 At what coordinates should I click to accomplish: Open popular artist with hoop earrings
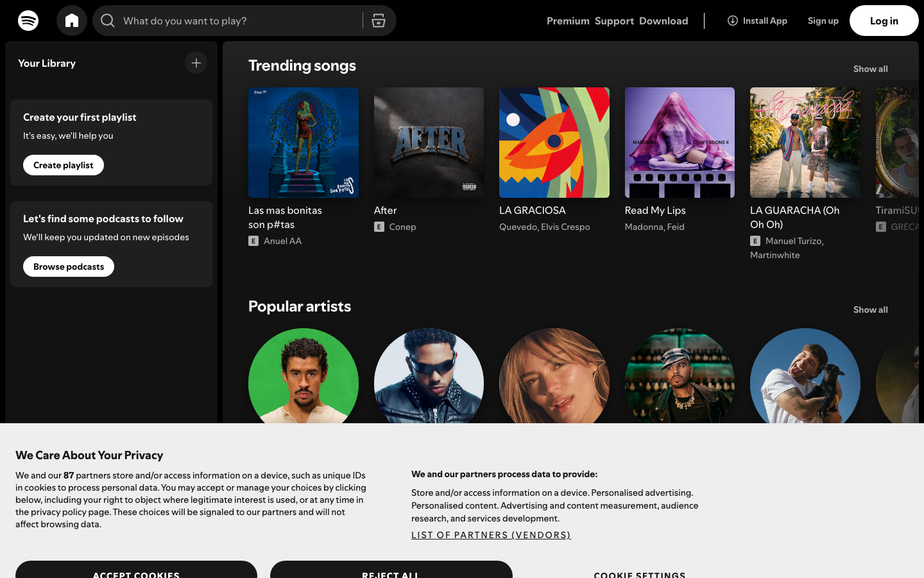[554, 376]
